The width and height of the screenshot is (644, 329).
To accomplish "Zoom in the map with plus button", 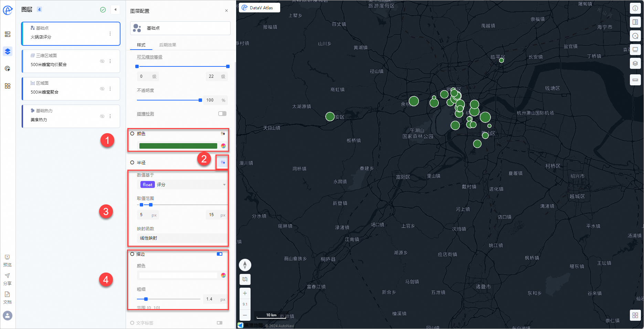I will (x=245, y=294).
